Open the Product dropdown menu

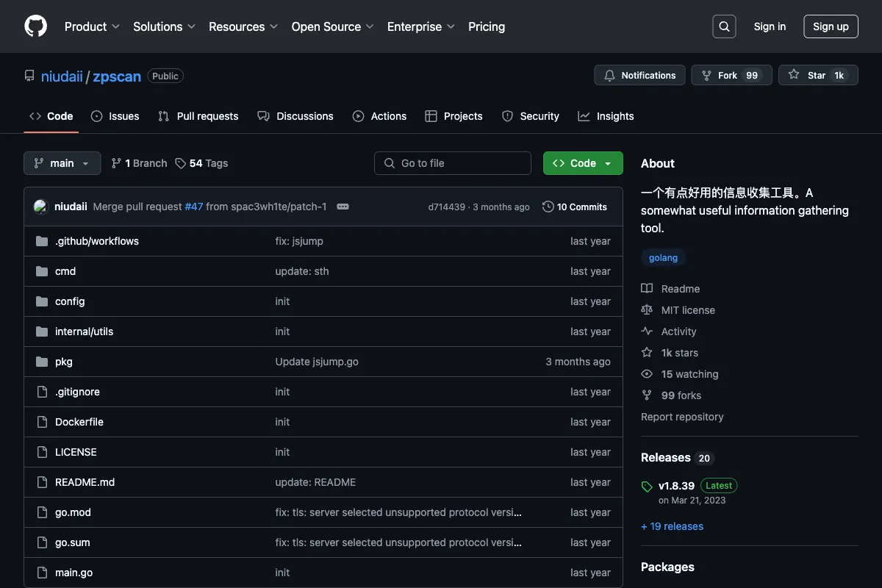[x=92, y=26]
